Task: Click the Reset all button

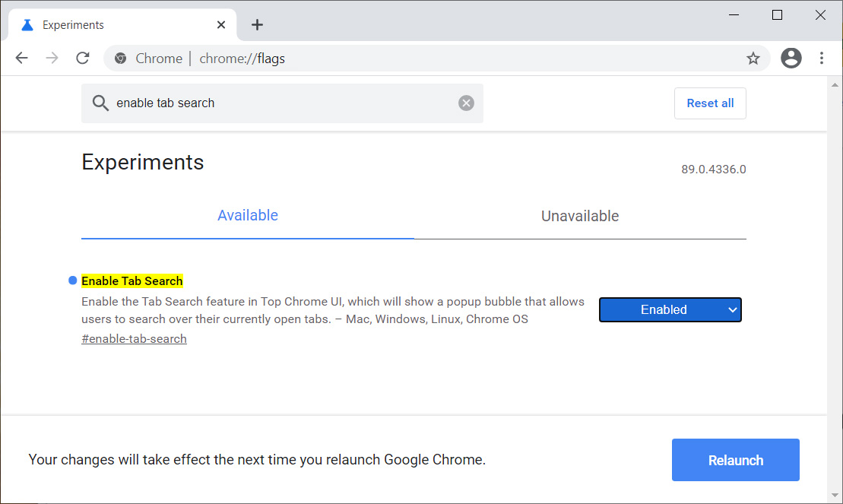Action: [710, 103]
